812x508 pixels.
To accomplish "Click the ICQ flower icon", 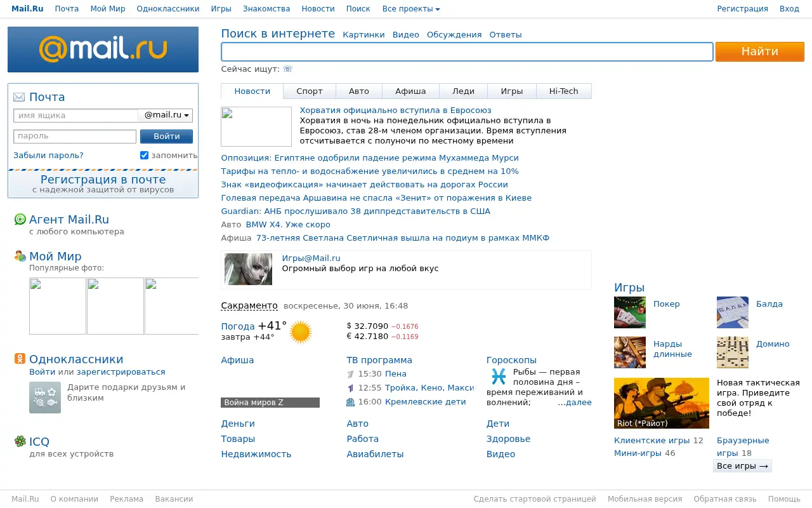I will click(20, 441).
